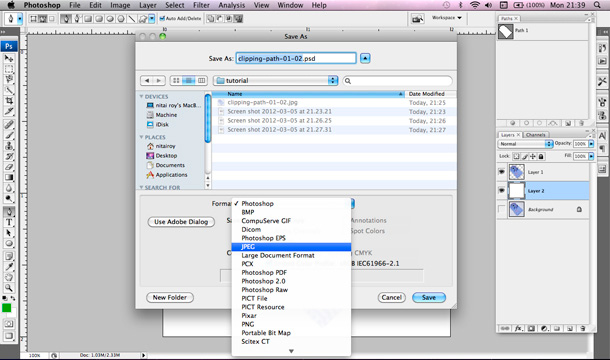The image size is (610, 360).
Task: Open layer style fx menu
Action: tap(518, 328)
